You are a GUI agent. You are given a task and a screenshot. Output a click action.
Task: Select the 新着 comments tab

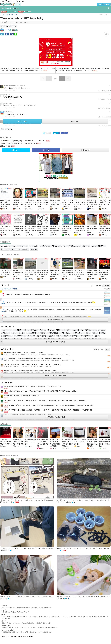107,350
